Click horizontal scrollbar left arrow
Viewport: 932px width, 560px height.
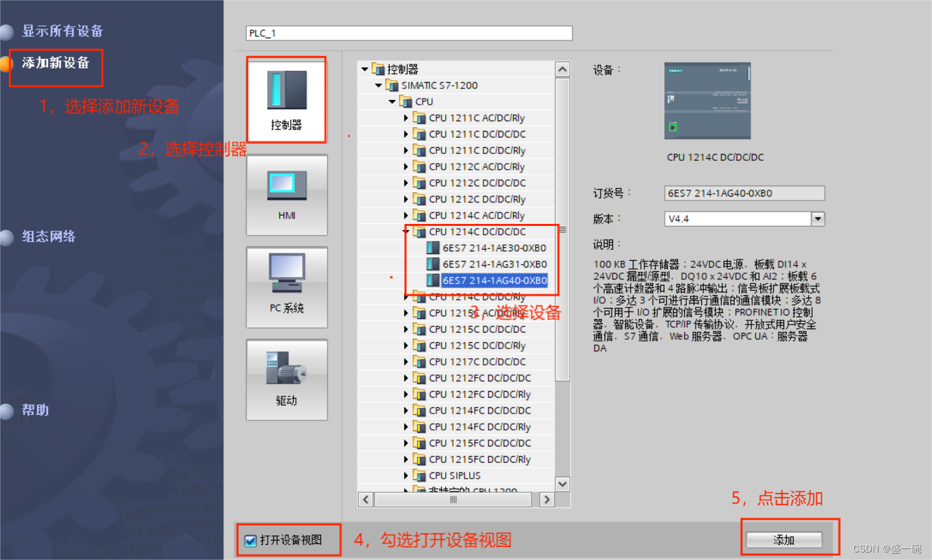point(366,500)
